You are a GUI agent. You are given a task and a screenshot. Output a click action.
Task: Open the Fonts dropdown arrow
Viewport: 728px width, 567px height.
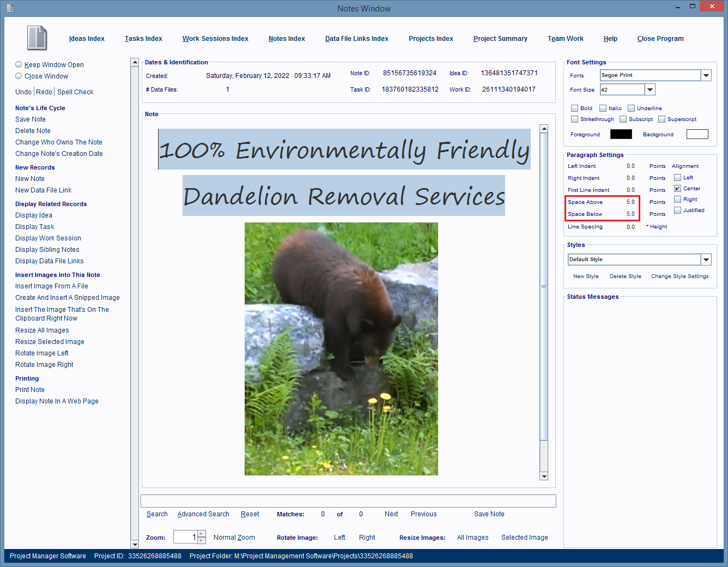pos(706,75)
